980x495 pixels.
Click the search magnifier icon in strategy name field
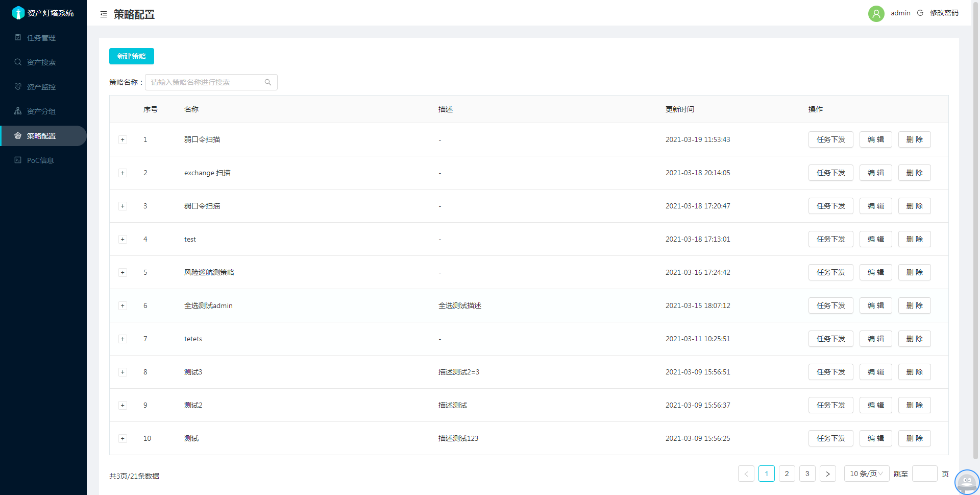click(268, 82)
